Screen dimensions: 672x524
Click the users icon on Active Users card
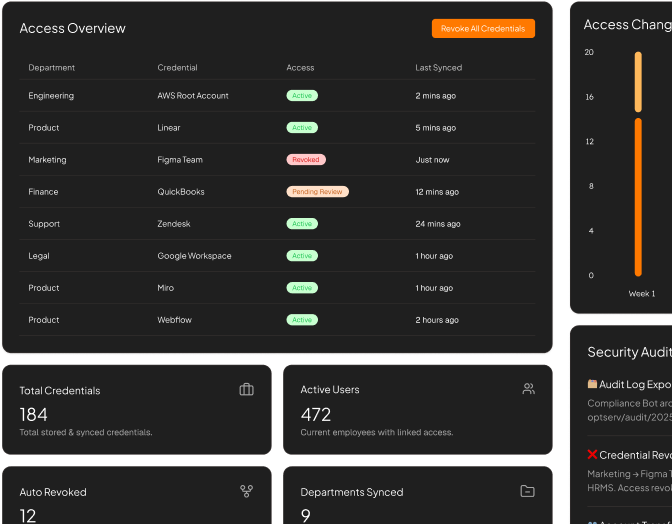(528, 389)
